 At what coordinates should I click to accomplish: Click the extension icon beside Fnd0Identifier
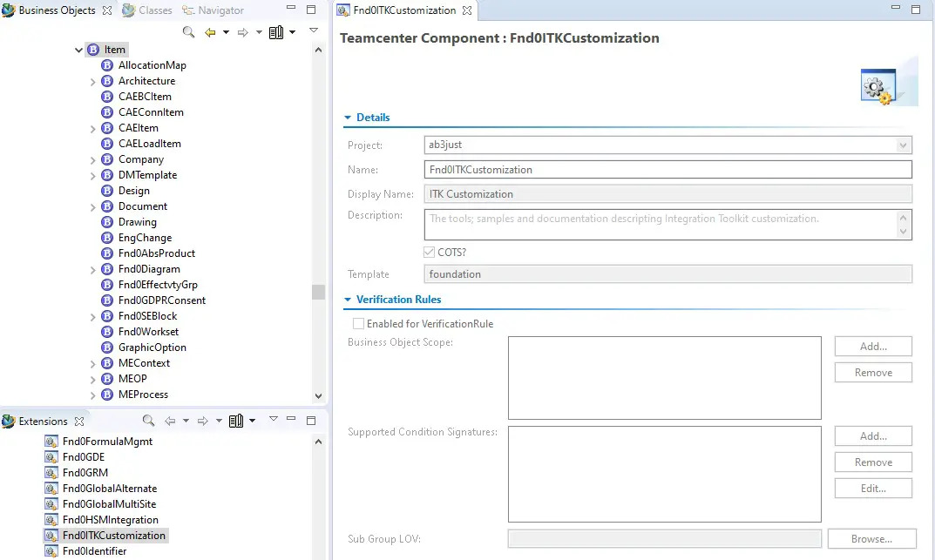[x=51, y=551]
